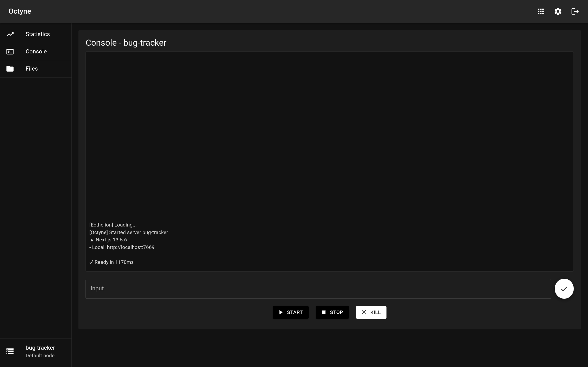Open the settings gear icon

(x=558, y=11)
